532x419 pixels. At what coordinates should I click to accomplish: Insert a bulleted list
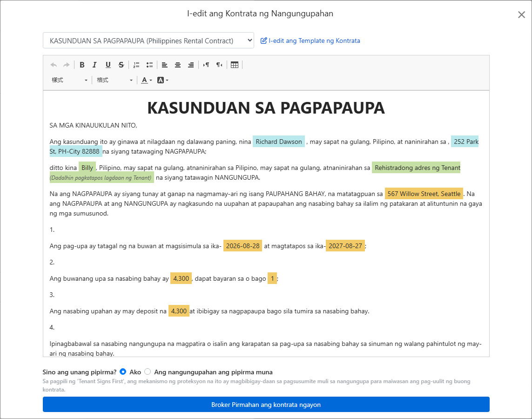pos(149,65)
